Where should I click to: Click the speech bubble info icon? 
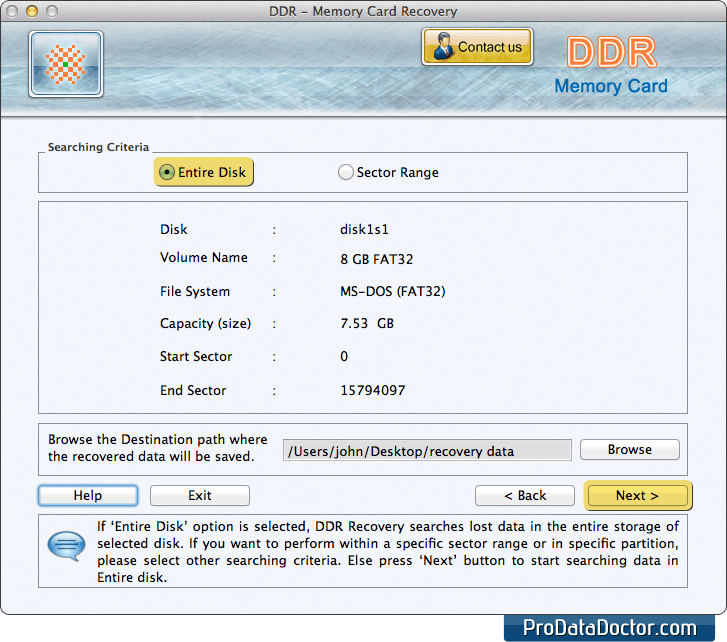click(x=66, y=546)
